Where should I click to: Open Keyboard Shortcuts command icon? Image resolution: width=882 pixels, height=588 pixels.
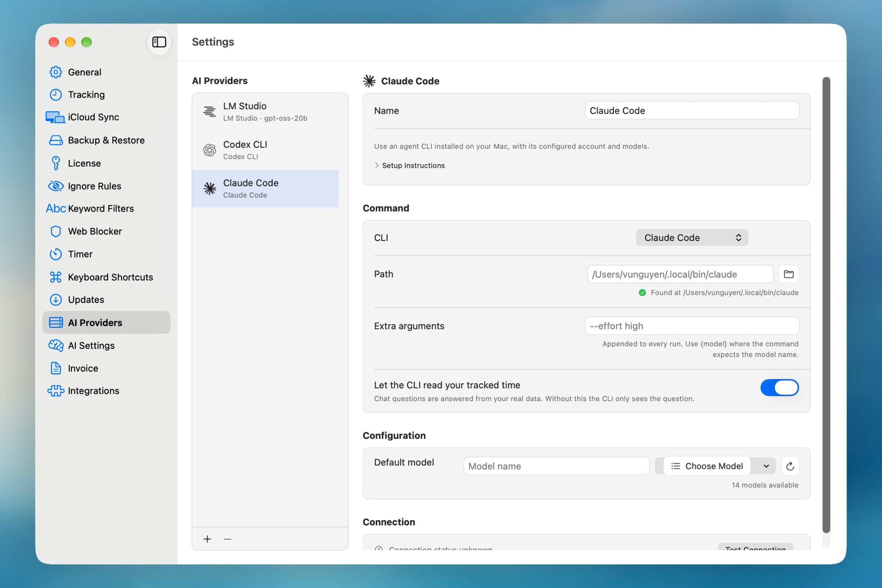pos(56,277)
